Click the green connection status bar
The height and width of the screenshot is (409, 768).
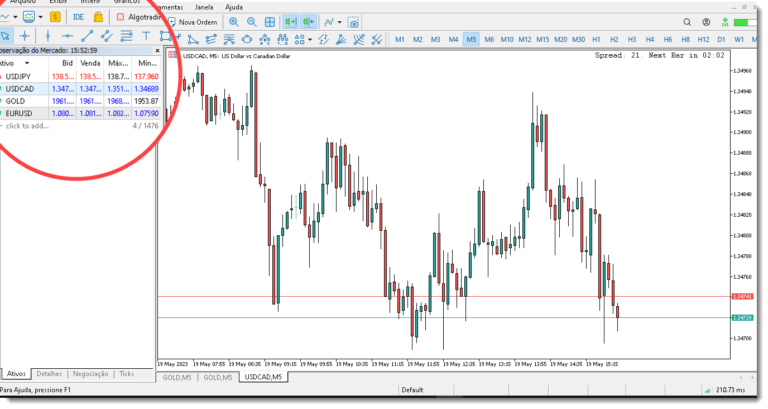744,23
